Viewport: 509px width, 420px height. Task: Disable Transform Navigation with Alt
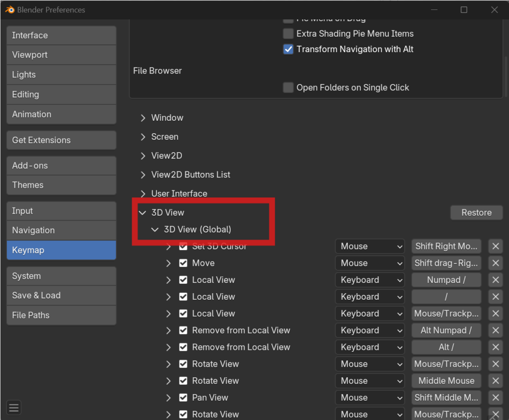pos(288,49)
